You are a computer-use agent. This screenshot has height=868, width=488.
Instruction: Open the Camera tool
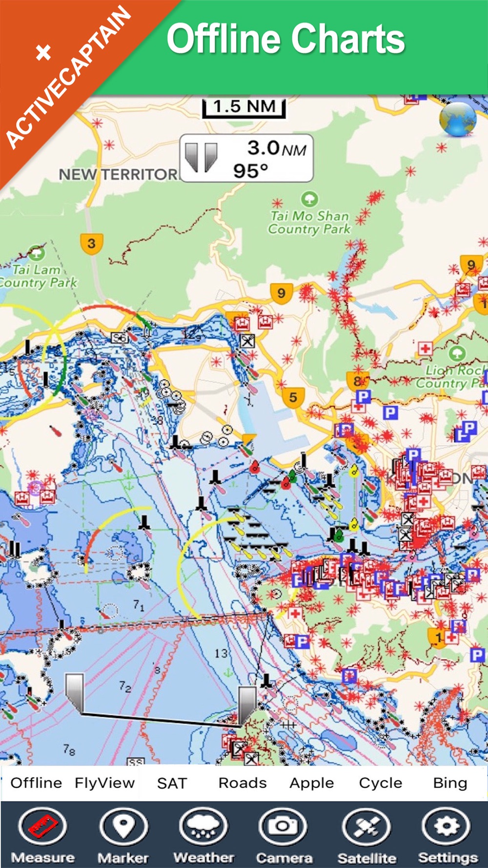pyautogui.click(x=284, y=836)
